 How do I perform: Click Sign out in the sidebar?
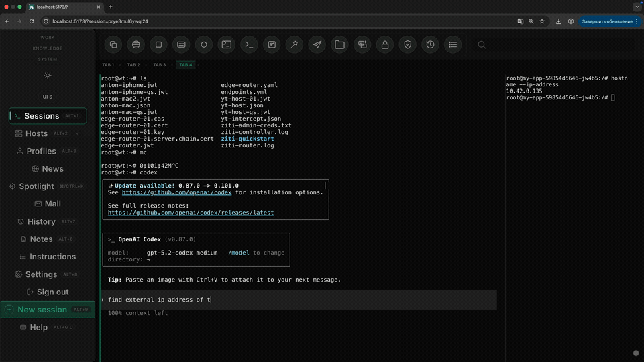click(x=52, y=292)
